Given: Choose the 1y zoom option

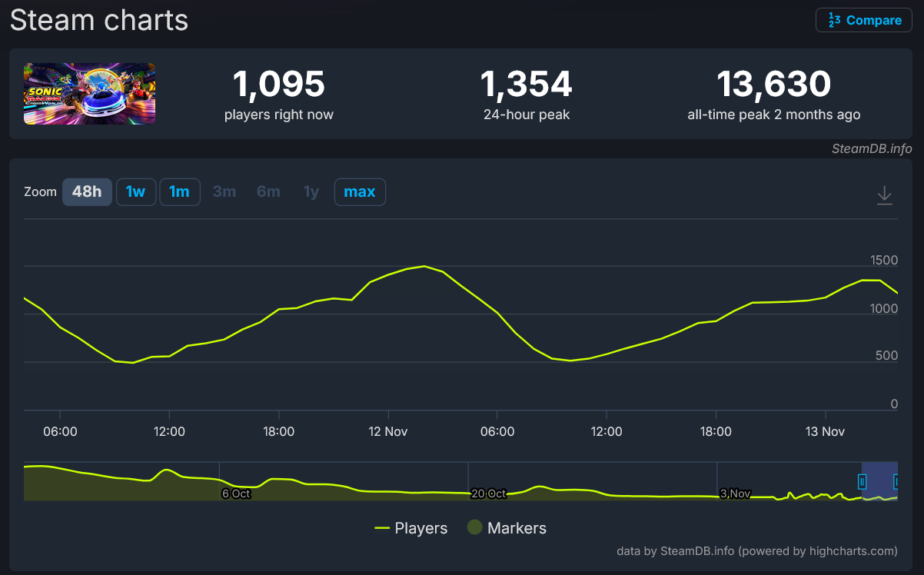Looking at the screenshot, I should (x=311, y=191).
